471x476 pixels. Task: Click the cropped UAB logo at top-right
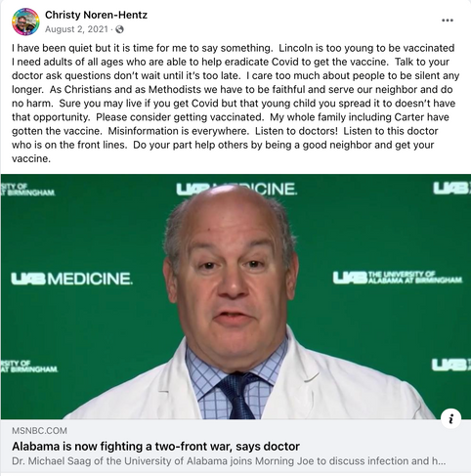(x=452, y=189)
